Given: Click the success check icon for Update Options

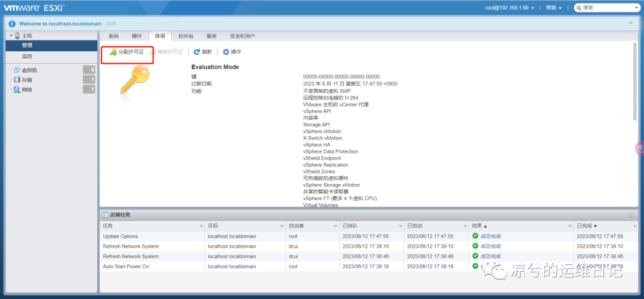Looking at the screenshot, I should pos(475,236).
